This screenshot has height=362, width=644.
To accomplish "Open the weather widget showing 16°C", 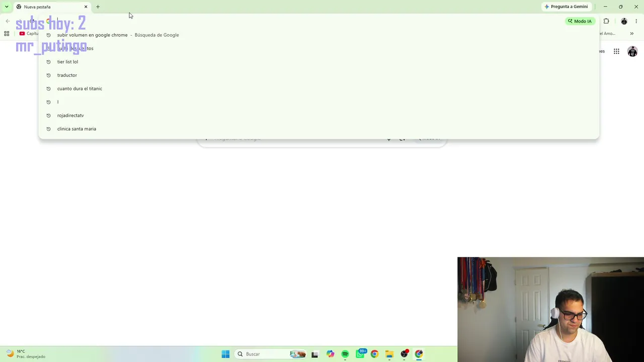I will point(25,354).
